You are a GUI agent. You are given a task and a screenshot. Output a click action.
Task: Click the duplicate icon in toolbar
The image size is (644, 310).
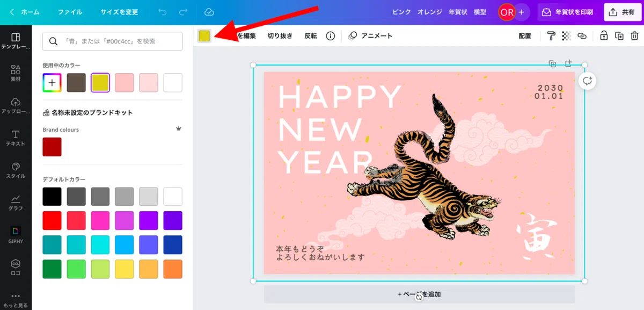[x=619, y=36]
